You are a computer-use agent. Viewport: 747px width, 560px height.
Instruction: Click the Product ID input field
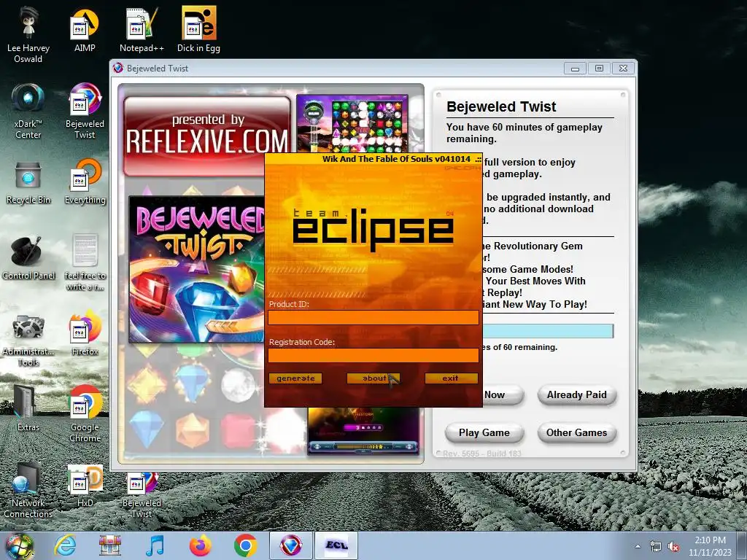pos(373,318)
